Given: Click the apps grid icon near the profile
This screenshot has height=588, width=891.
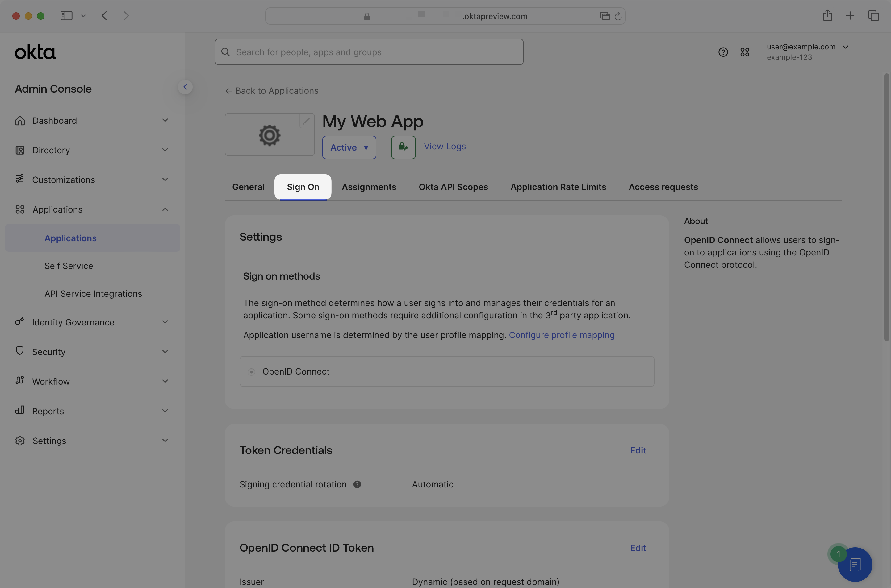Looking at the screenshot, I should [745, 52].
